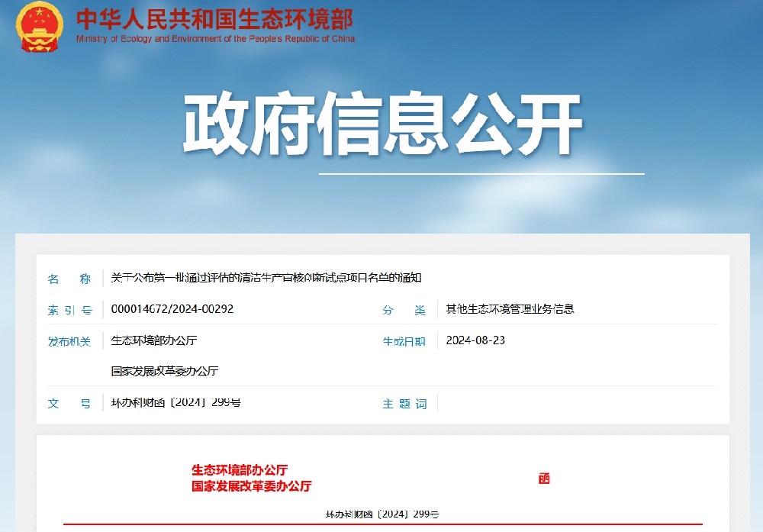Image resolution: width=763 pixels, height=532 pixels.
Task: Click the 索引号 field label
Action: [69, 310]
